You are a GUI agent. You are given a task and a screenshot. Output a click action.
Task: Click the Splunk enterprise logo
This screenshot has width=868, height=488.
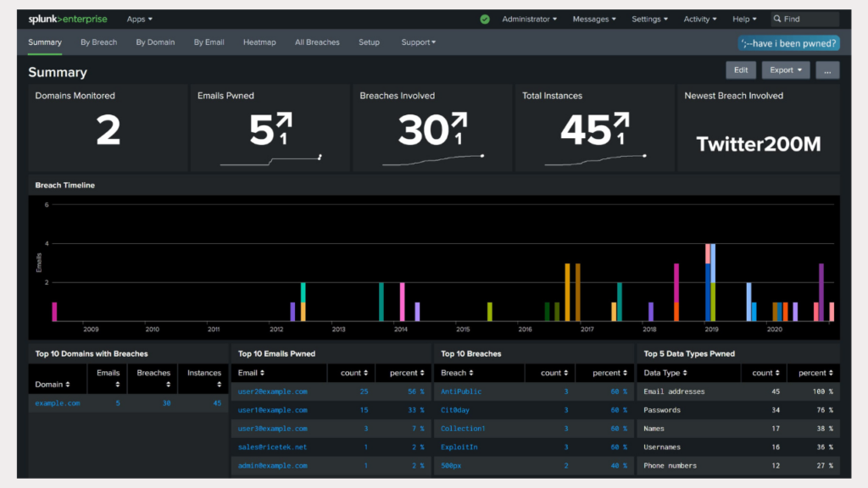point(68,19)
